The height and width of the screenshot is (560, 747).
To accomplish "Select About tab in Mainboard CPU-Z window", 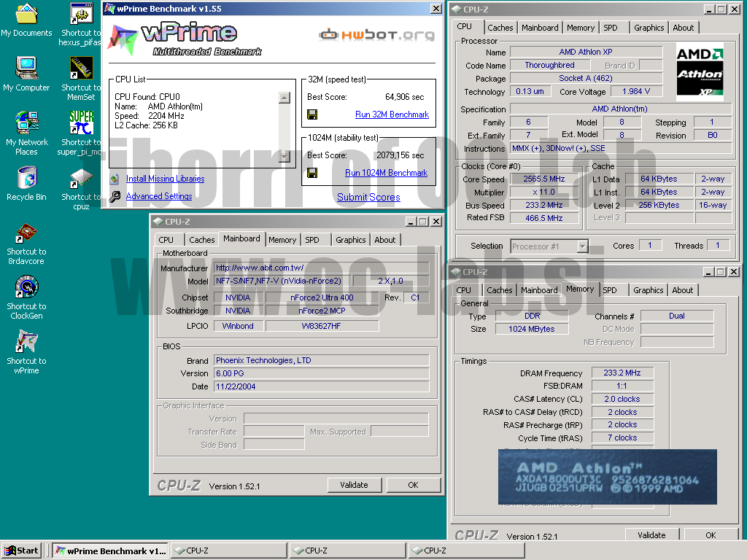I will [x=385, y=240].
